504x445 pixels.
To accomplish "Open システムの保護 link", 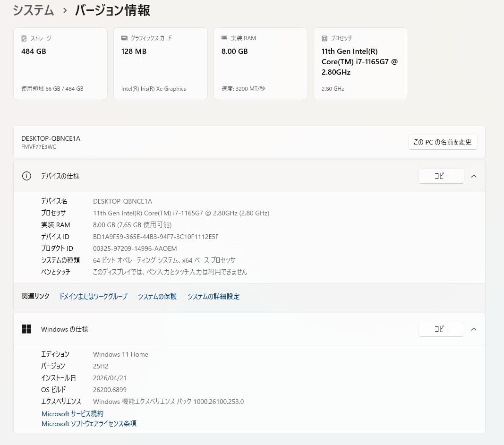I will coord(157,297).
